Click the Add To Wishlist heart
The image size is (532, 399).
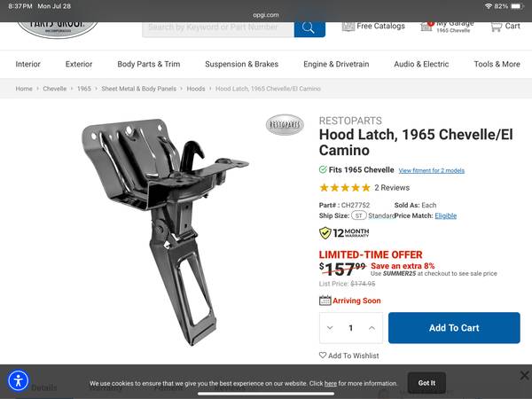(x=323, y=356)
